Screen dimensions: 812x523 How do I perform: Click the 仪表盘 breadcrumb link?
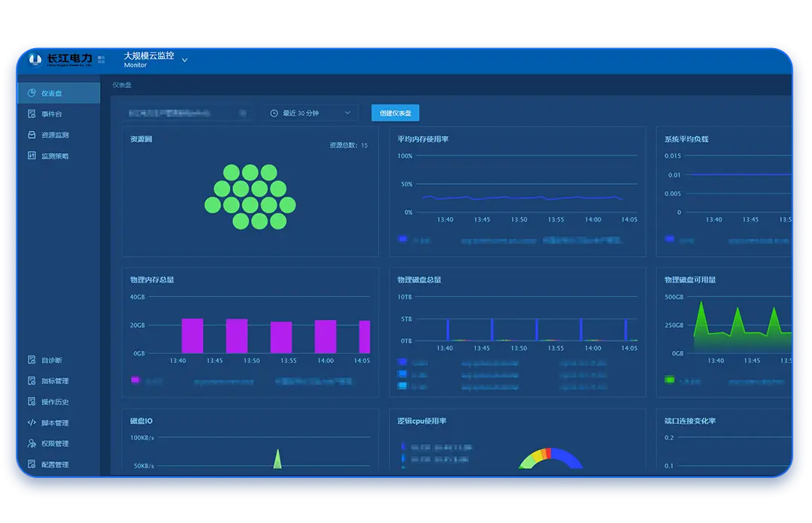coord(122,85)
